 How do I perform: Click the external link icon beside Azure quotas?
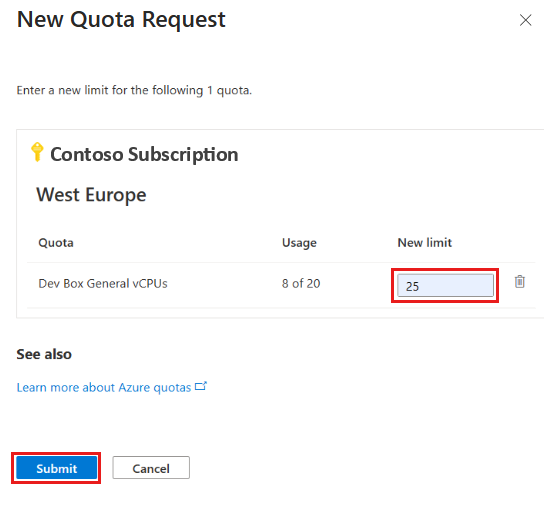[201, 386]
